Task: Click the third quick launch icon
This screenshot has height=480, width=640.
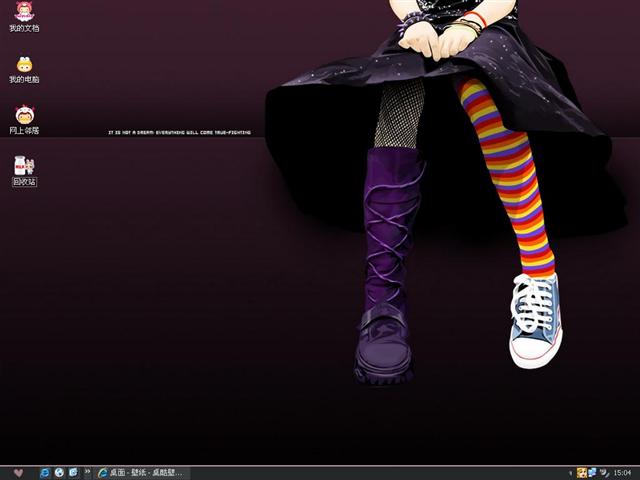Action: (73, 473)
